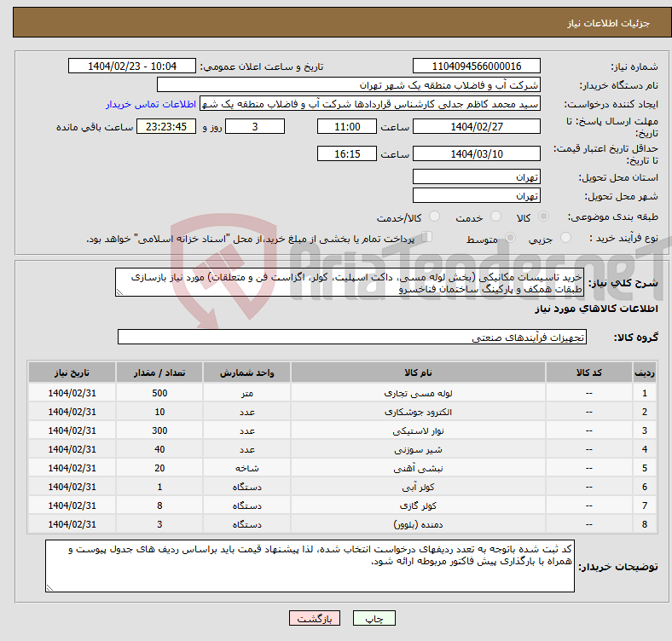
Task: Click the تاریخ نیاز column header
Action: [72, 372]
